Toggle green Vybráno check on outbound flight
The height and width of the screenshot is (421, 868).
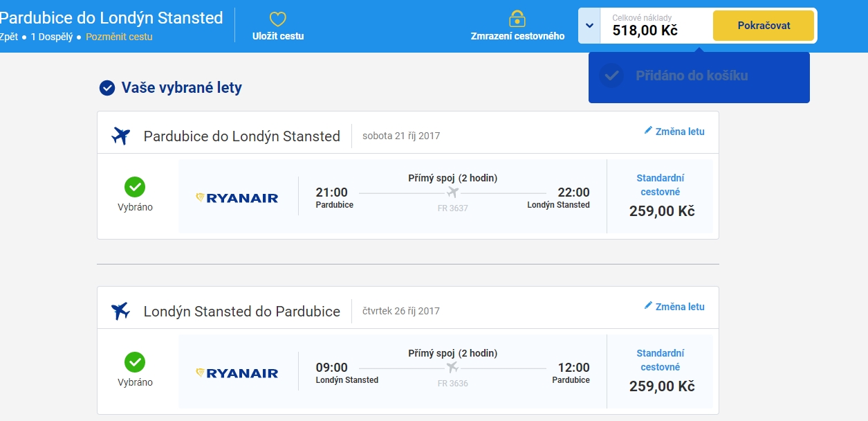(x=135, y=187)
